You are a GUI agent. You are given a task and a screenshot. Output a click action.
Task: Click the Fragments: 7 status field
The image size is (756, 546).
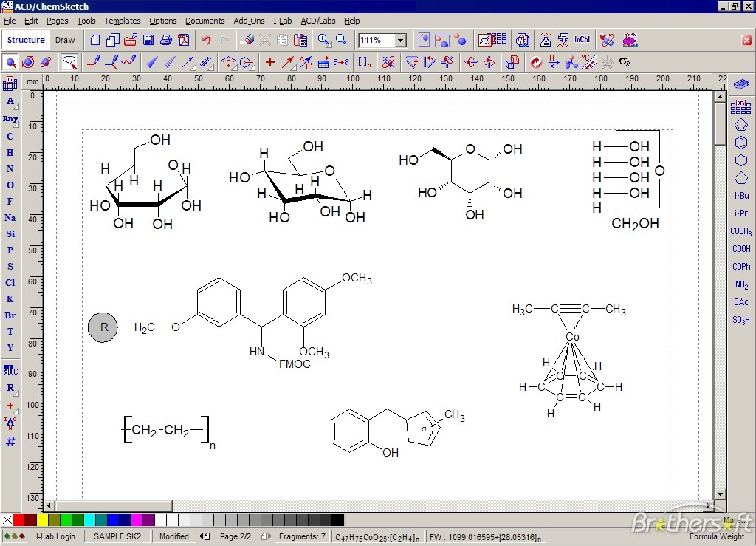tap(302, 536)
